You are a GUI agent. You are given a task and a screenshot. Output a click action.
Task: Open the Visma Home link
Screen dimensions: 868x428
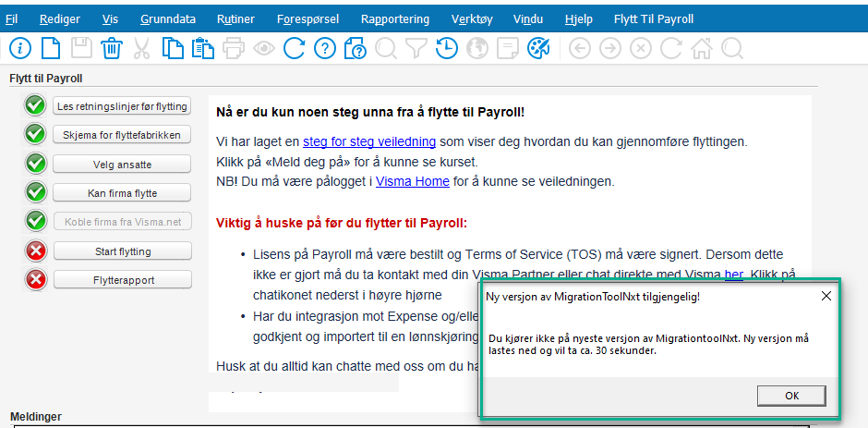[413, 181]
